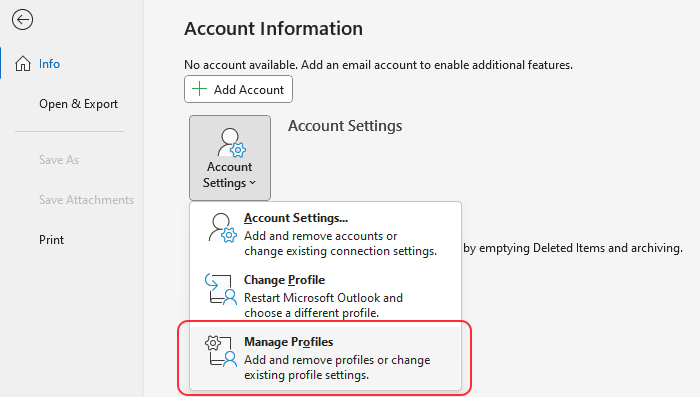
Task: Expand the Account Settings dropdown chevron
Action: (253, 183)
